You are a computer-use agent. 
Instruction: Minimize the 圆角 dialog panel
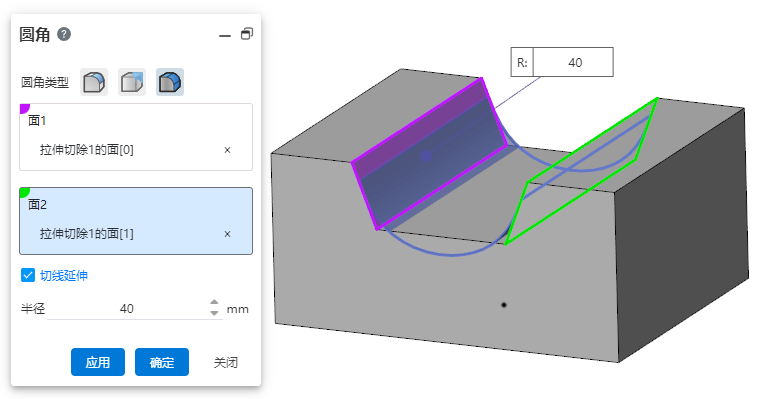(x=225, y=36)
